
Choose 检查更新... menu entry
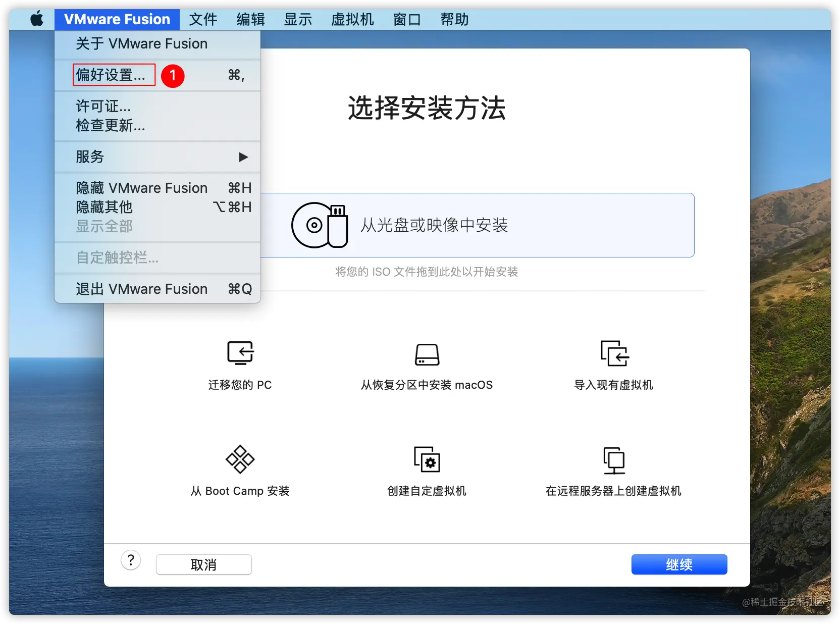[x=157, y=125]
